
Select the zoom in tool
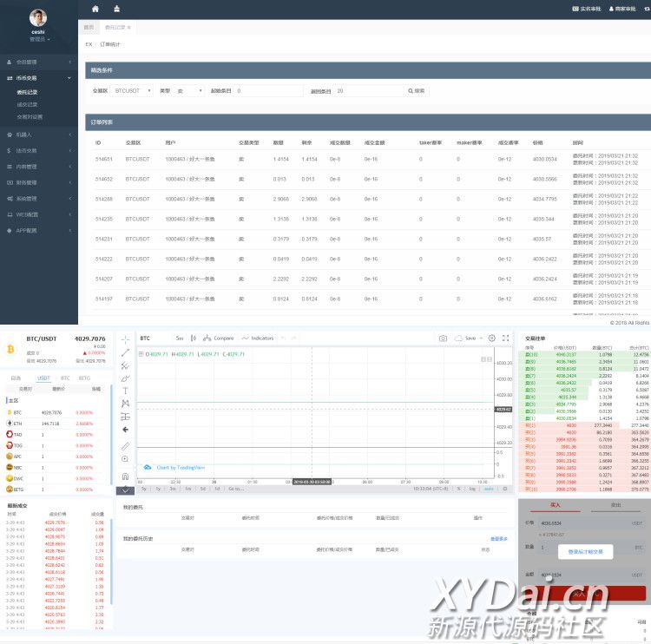click(x=125, y=459)
